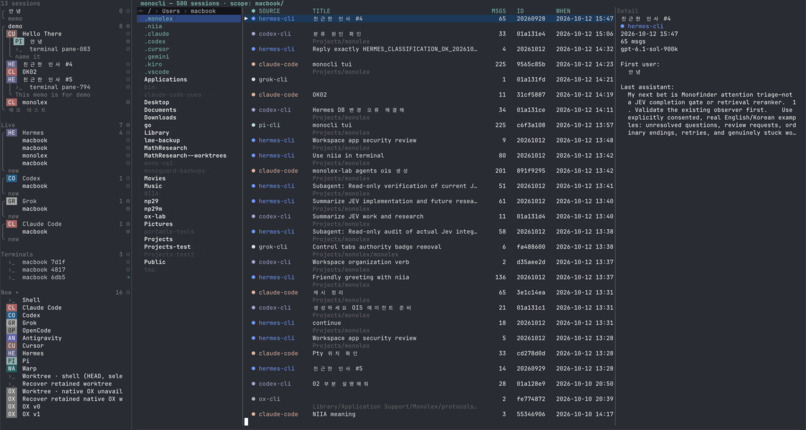806x430 pixels.
Task: Select 'This memo is for demo' note
Action: click(52, 95)
